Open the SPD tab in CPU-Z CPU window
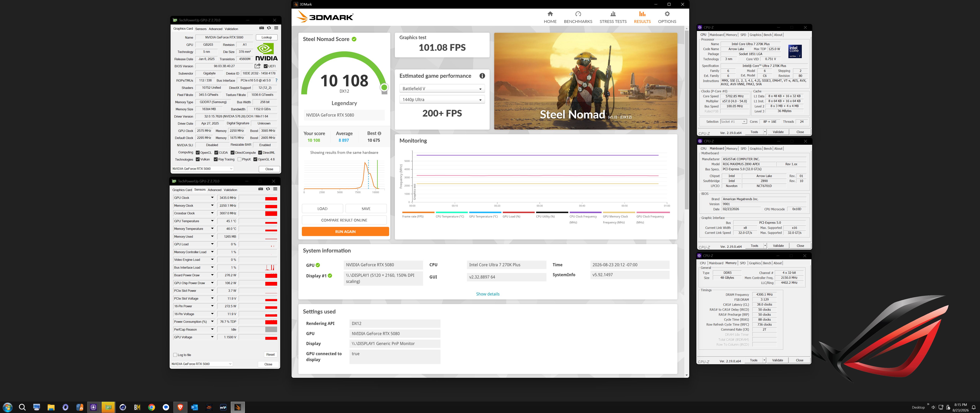 pyautogui.click(x=743, y=35)
